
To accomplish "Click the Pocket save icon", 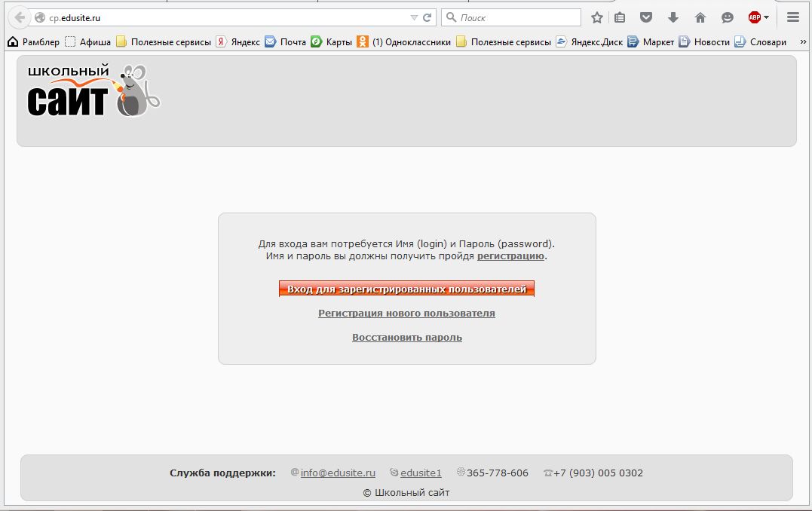I will 646,17.
